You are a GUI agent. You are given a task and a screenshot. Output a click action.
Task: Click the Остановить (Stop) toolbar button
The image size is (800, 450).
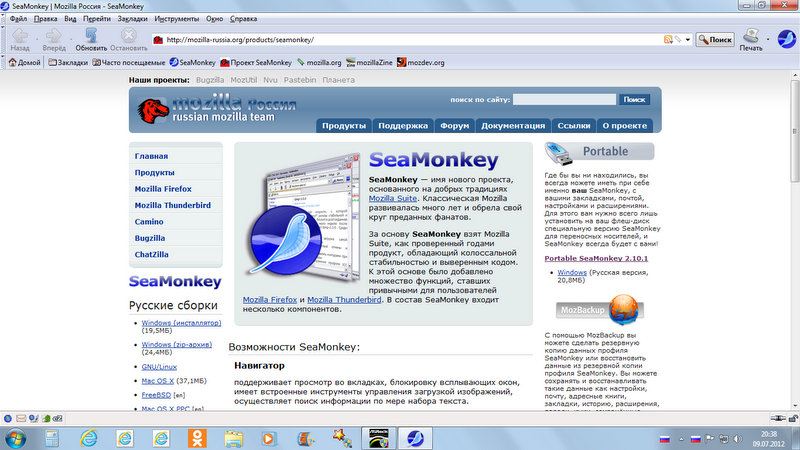[129, 40]
